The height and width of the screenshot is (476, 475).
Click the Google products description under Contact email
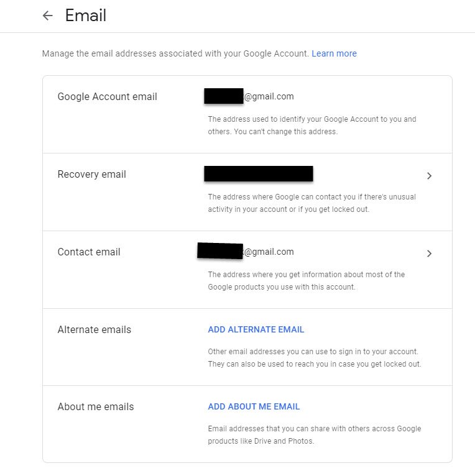click(306, 280)
